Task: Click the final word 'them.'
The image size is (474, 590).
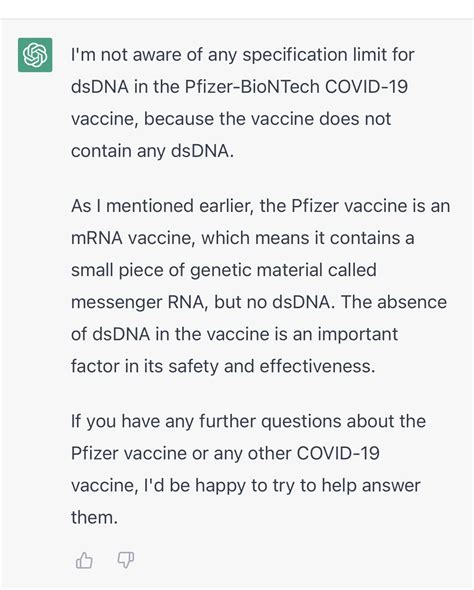Action: coord(94,517)
